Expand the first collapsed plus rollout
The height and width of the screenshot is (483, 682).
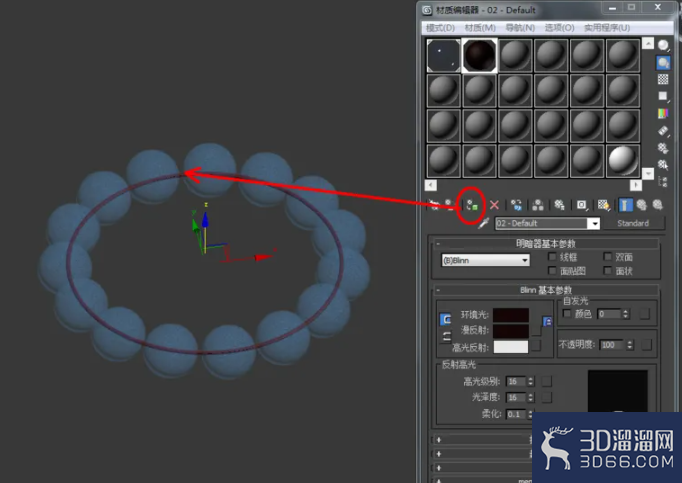(x=438, y=439)
